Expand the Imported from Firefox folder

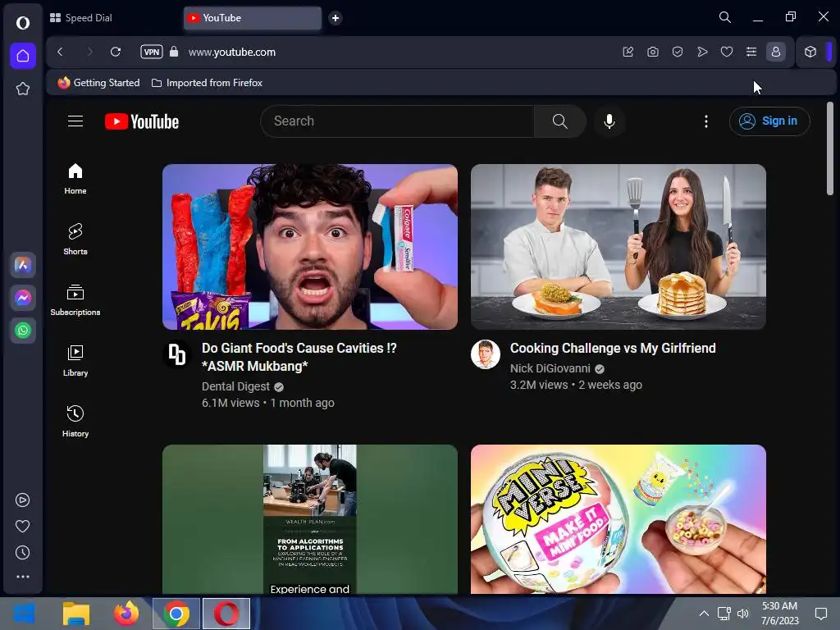(x=207, y=83)
